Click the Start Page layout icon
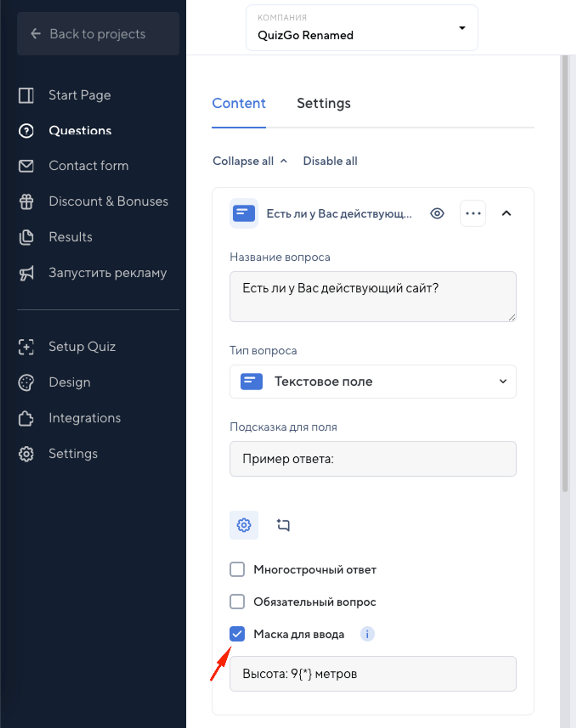Viewport: 576px width, 728px height. point(26,95)
